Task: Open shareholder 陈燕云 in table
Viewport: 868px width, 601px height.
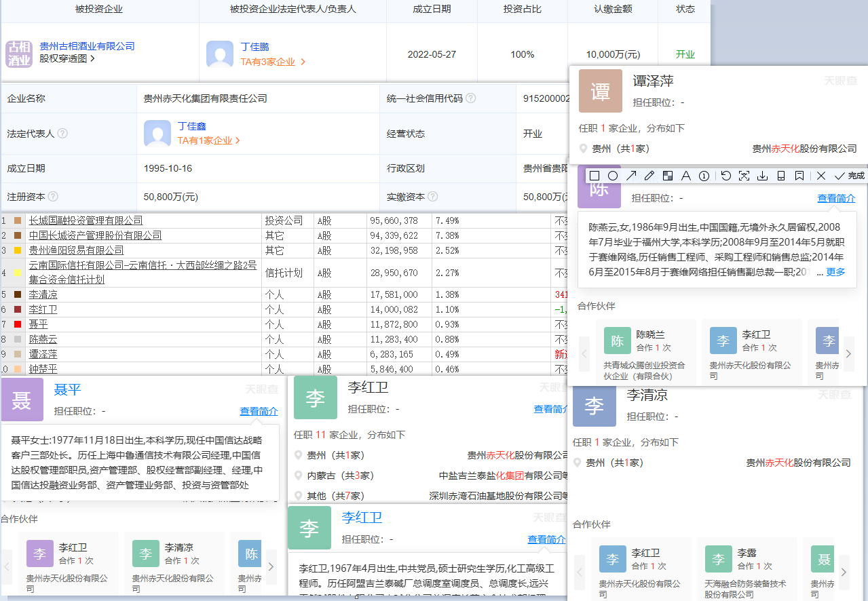Action: [43, 339]
